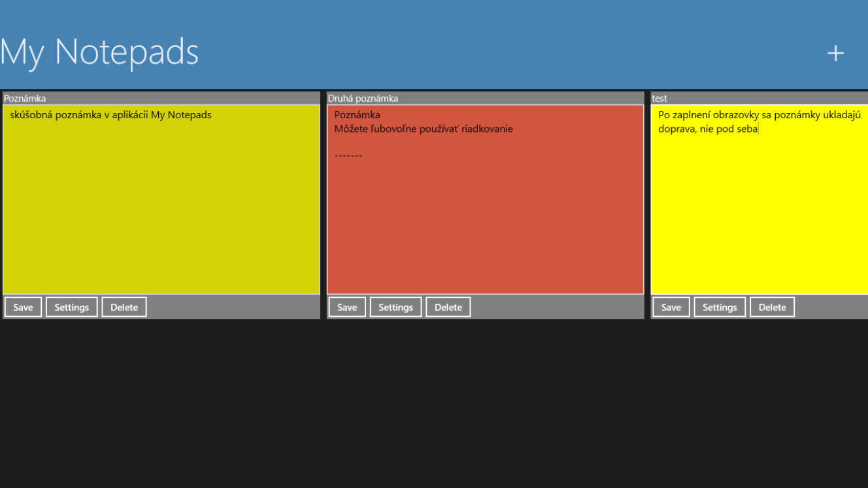868x488 pixels.
Task: Open Settings for the test note
Action: coord(720,307)
